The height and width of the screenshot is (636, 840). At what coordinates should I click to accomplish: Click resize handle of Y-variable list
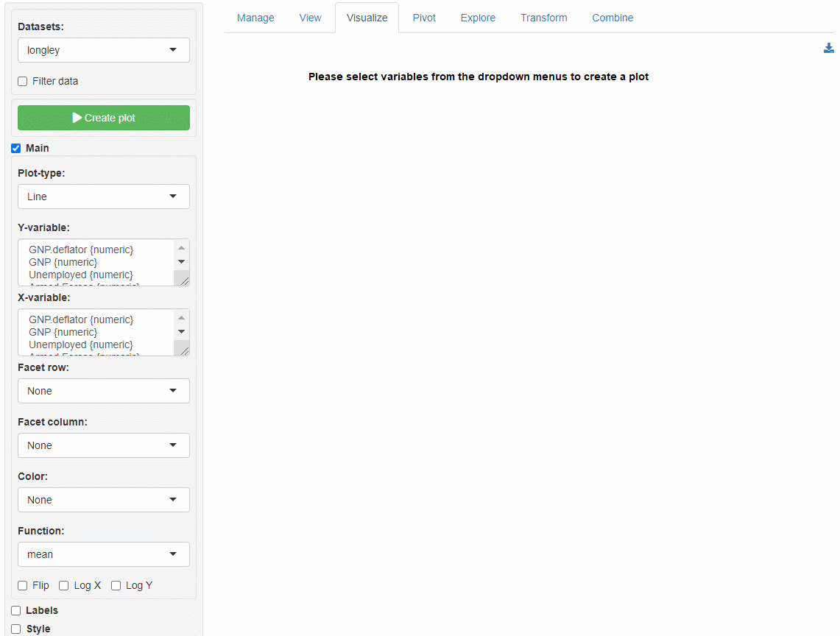(184, 280)
